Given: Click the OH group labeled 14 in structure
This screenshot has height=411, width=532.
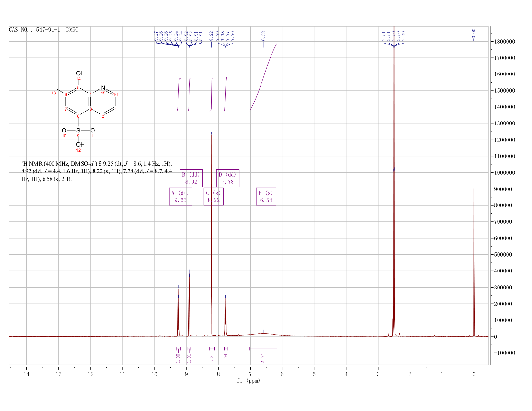Looking at the screenshot, I should click(80, 73).
